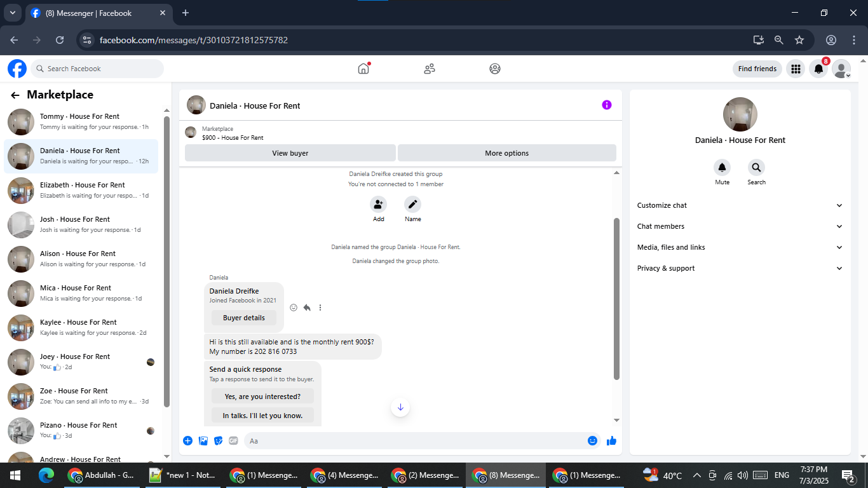Click the chat messages scrollbar
The height and width of the screenshot is (488, 868).
[616, 299]
